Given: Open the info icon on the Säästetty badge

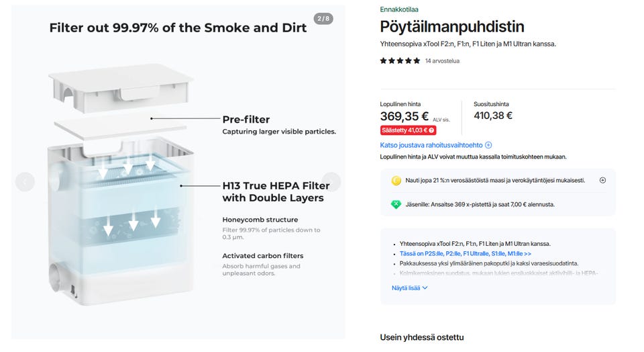Looking at the screenshot, I should click(x=431, y=130).
